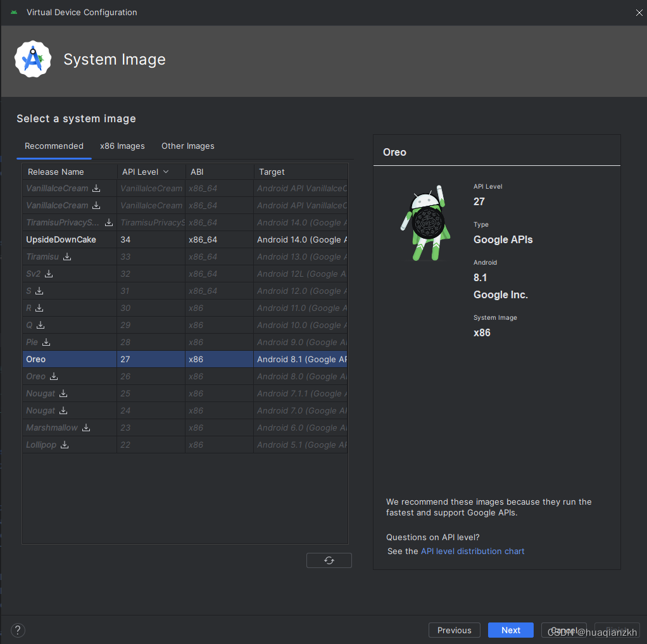Viewport: 647px width, 644px height.
Task: Download the Sv2 API 32 image
Action: point(49,274)
